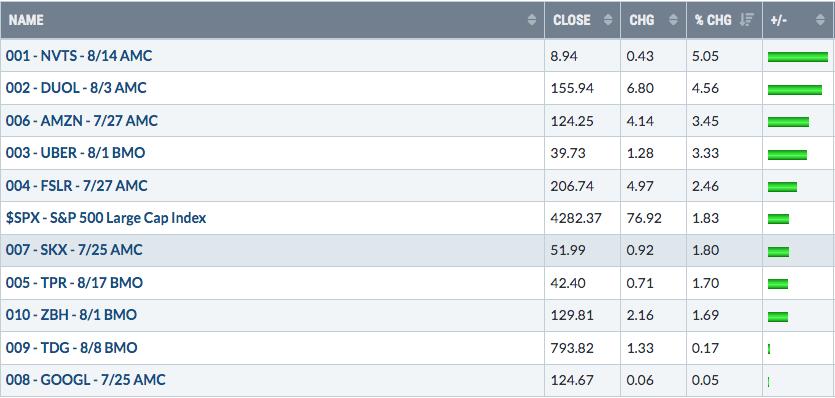Screen dimensions: 835x398
Task: Click the 010 - ZBH - 8/1 BMO link
Action: coord(71,315)
